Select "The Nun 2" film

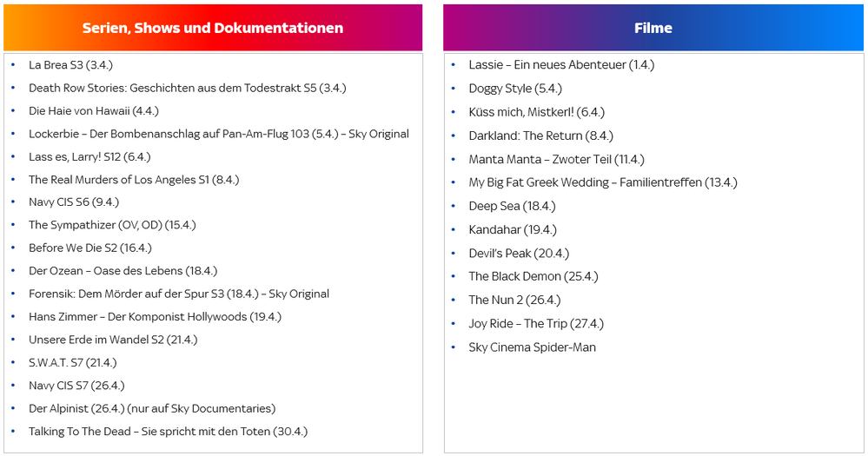pyautogui.click(x=514, y=301)
